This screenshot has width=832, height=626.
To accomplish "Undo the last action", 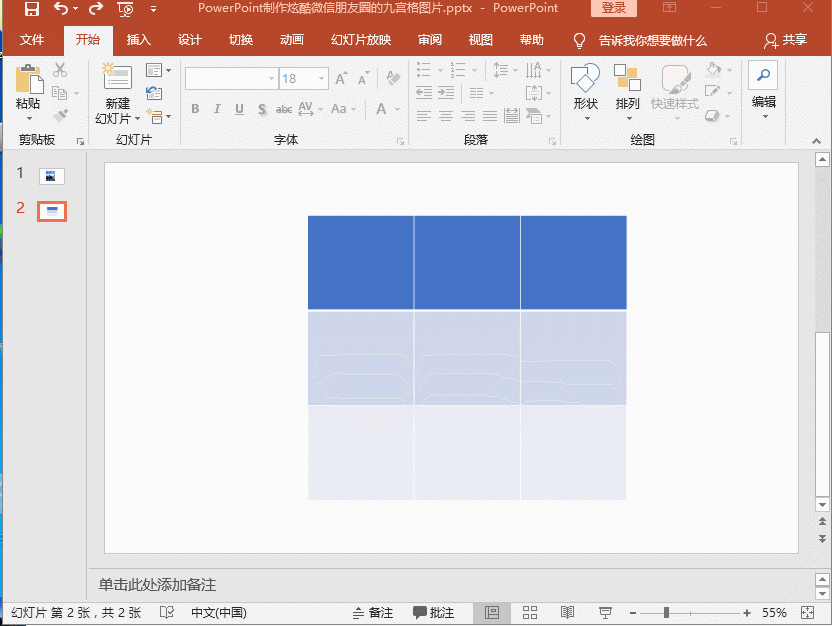I will (61, 8).
